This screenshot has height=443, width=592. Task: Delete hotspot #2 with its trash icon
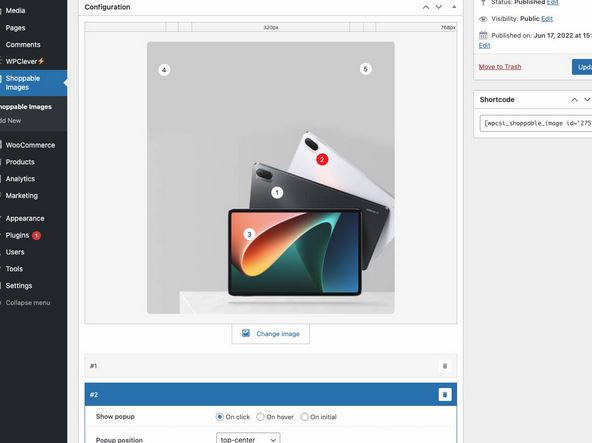coord(445,394)
